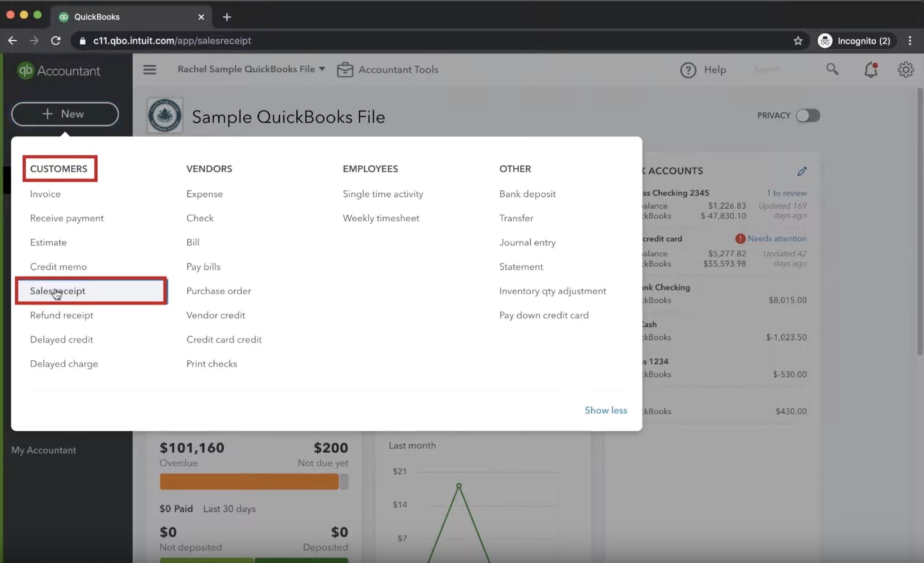
Task: Bookmark page with star icon
Action: 798,41
